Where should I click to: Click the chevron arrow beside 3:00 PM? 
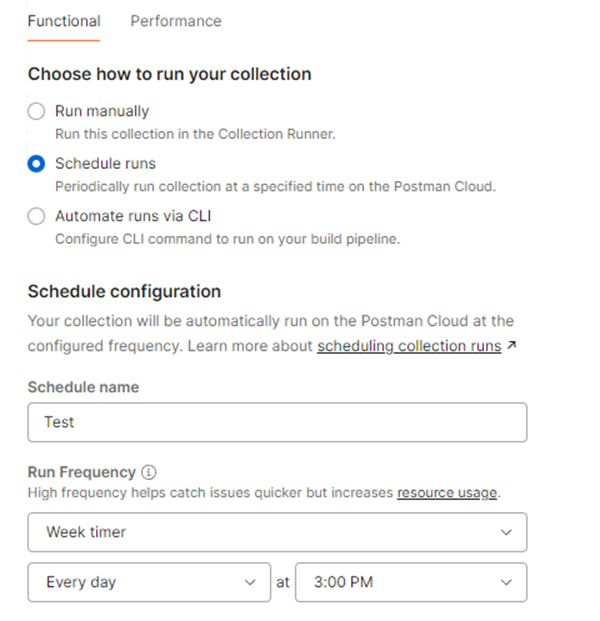click(506, 582)
